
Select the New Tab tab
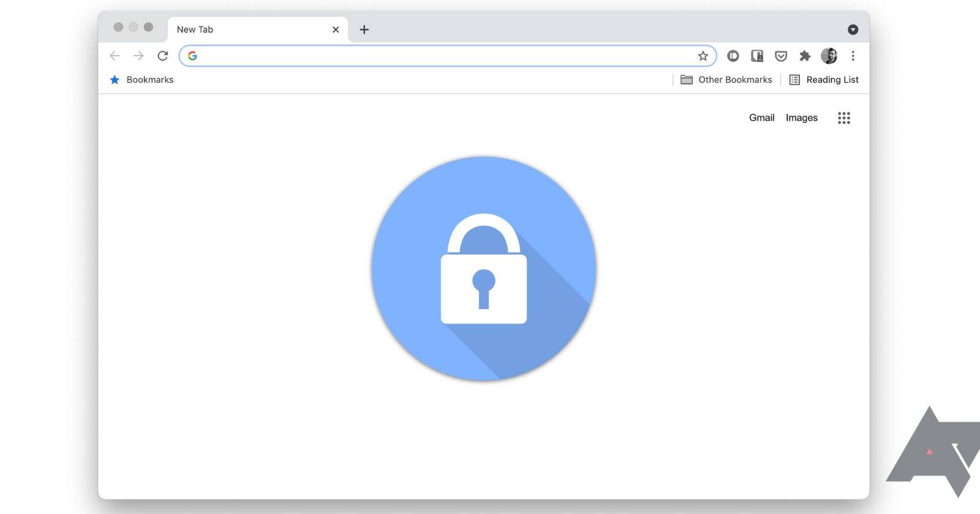pyautogui.click(x=257, y=29)
